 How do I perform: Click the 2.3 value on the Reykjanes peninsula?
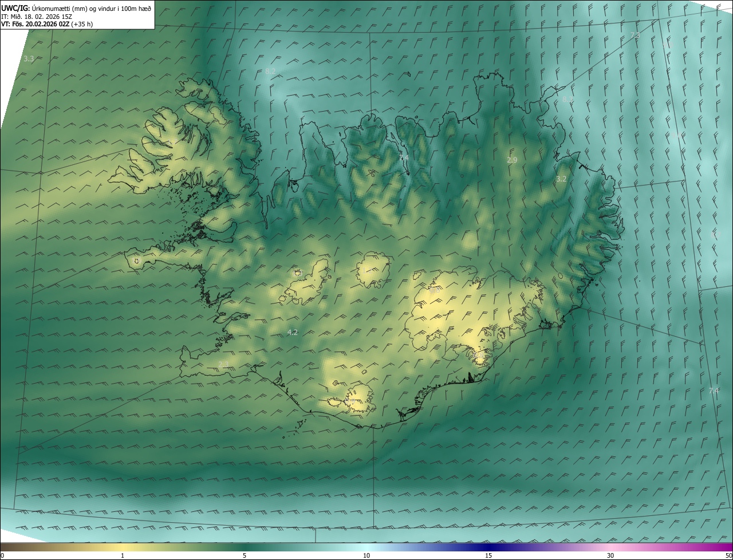click(223, 364)
